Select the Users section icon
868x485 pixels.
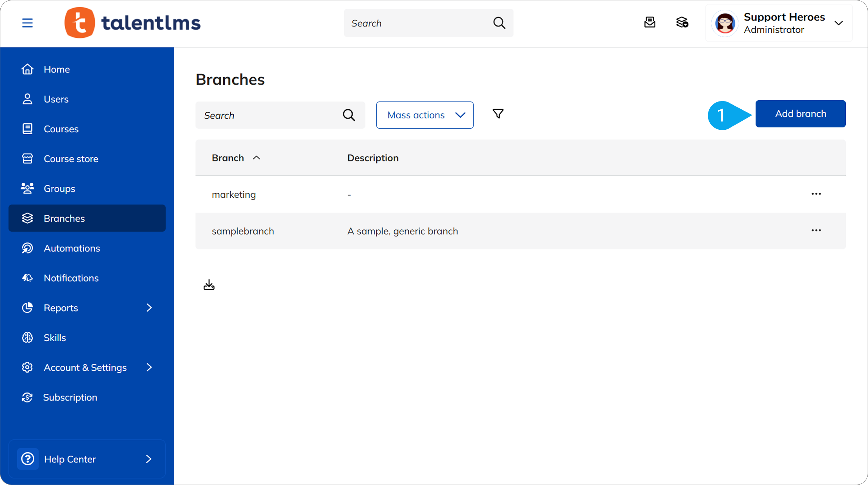[27, 99]
